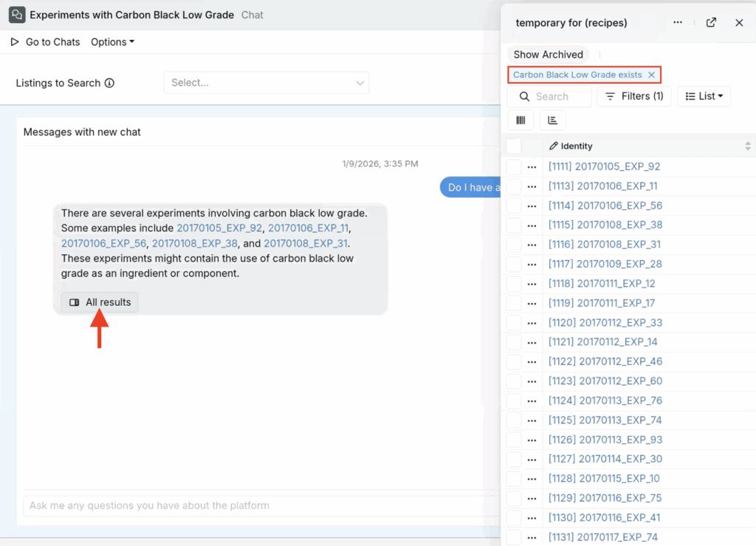Click the align-left chart icon button
Image resolution: width=756 pixels, height=546 pixels.
[x=552, y=120]
